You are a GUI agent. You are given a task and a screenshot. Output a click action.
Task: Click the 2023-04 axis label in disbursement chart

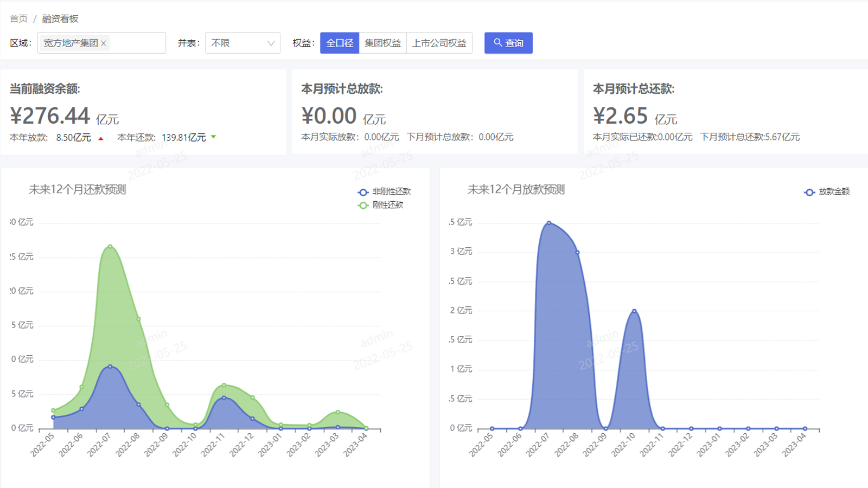click(x=794, y=445)
